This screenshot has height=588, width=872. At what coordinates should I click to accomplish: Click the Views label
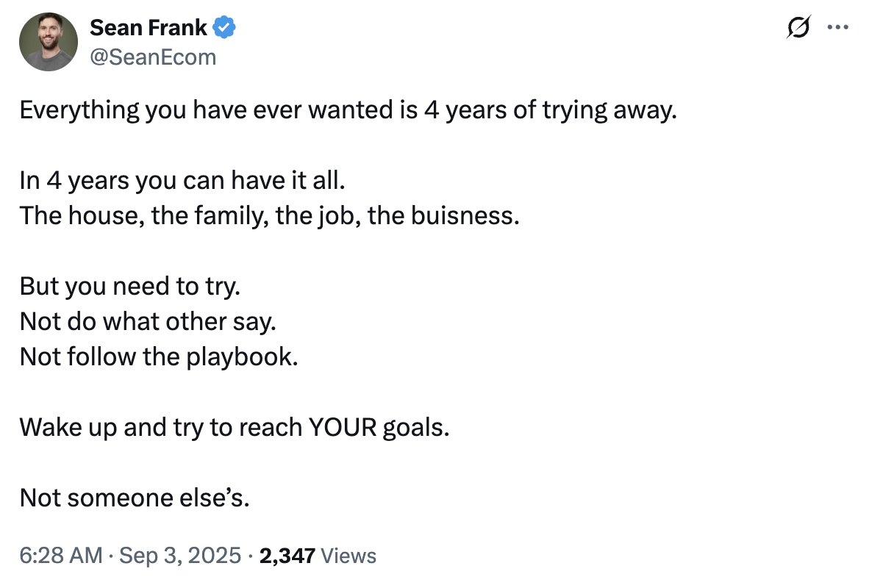tap(349, 555)
